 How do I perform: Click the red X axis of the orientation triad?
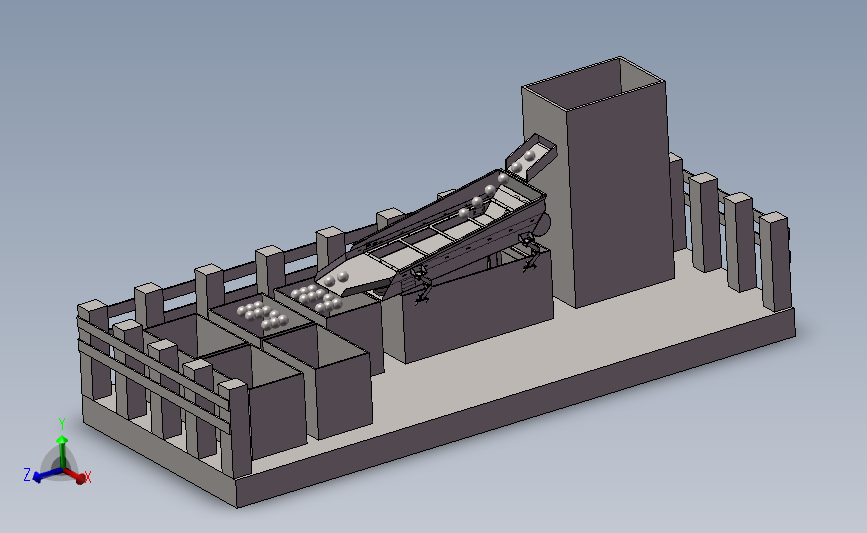tap(76, 475)
